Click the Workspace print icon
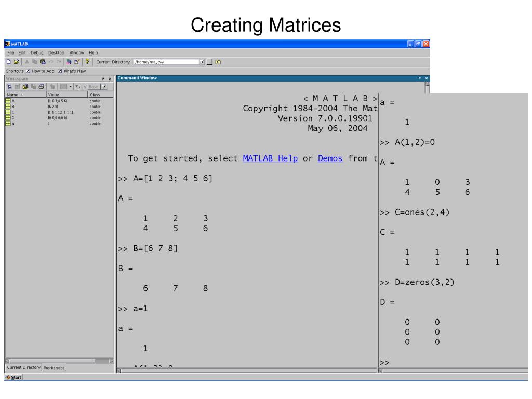The width and height of the screenshot is (532, 399). [42, 87]
